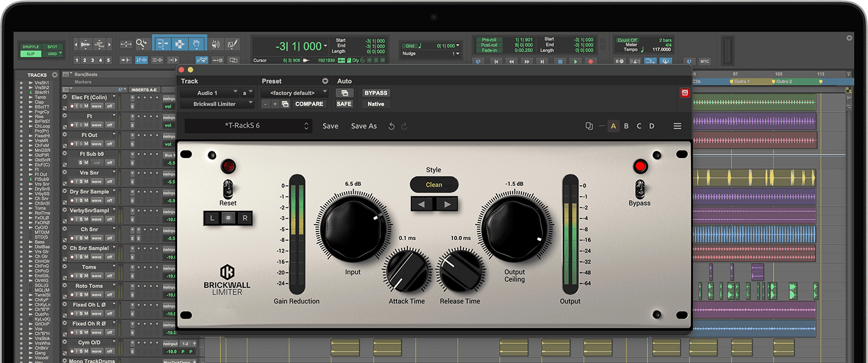This screenshot has height=363, width=868.
Task: Toggle BYPASS on the Brickwall Limiter
Action: (x=376, y=93)
